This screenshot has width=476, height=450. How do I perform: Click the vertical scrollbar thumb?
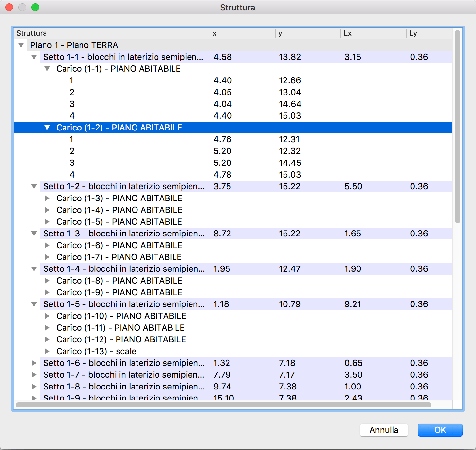(458, 127)
